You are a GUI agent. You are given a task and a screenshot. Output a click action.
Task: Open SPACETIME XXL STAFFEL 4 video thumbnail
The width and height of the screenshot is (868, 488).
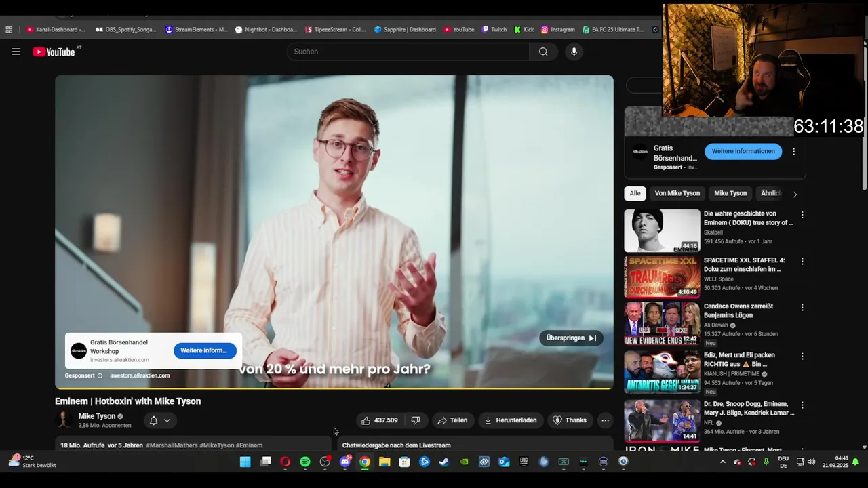(x=662, y=277)
